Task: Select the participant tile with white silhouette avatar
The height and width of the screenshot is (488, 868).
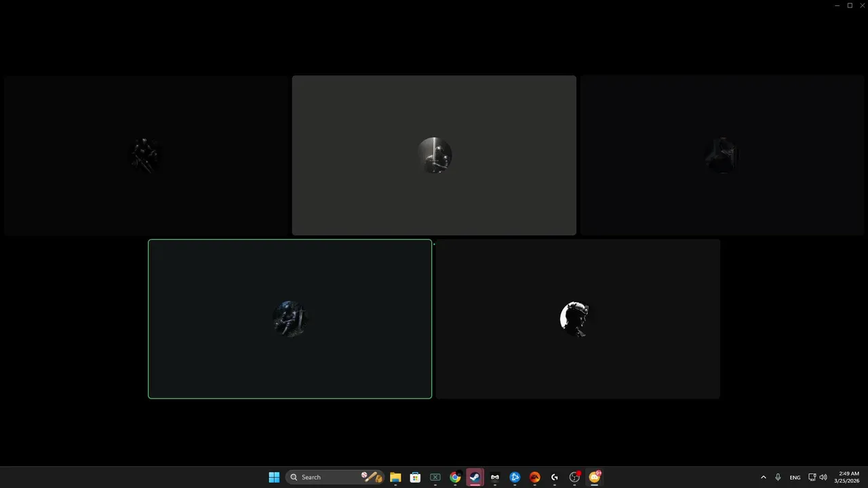Action: pyautogui.click(x=578, y=319)
